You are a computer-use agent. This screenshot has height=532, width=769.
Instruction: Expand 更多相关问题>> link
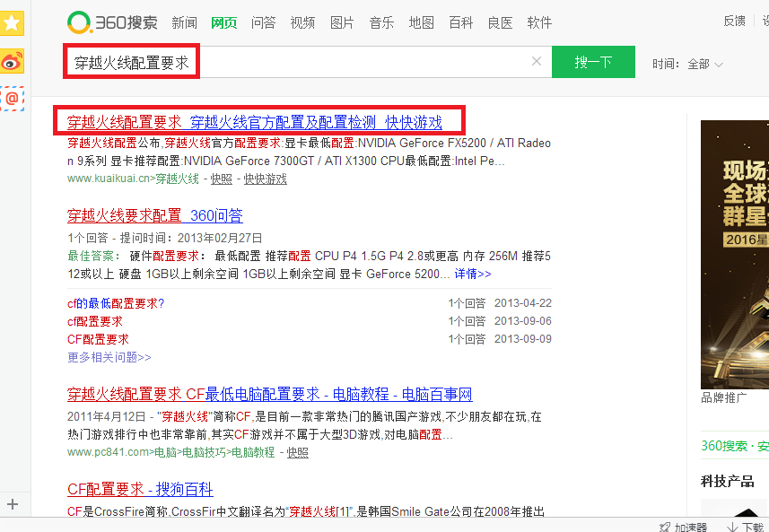(109, 357)
